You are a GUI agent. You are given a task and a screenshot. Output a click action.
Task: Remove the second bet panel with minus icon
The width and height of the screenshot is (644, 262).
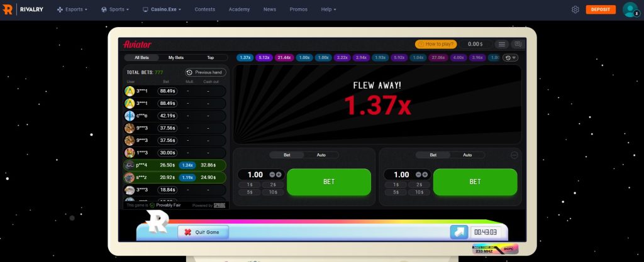[514, 155]
